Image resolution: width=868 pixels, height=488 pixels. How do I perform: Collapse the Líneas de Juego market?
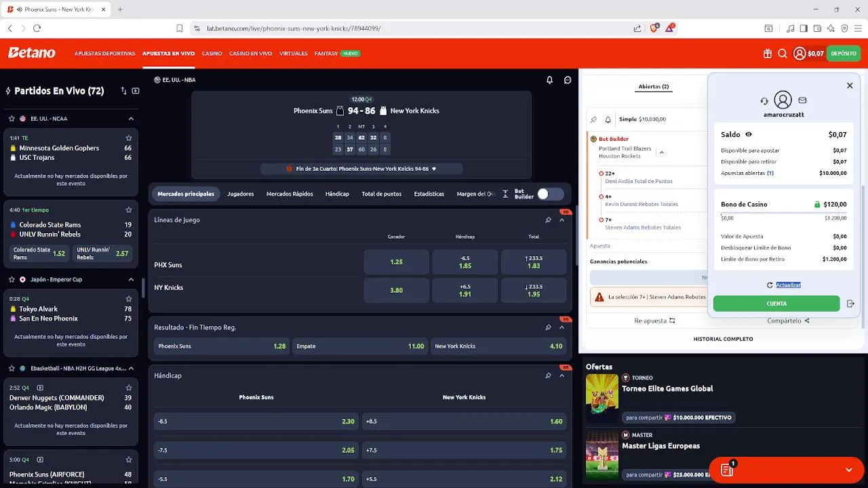561,220
